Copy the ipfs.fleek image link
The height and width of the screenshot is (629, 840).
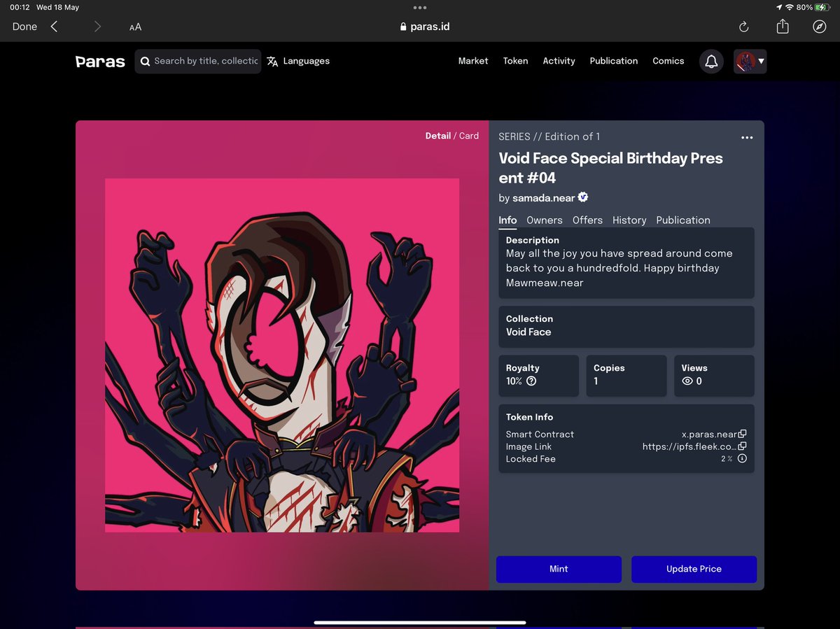(x=743, y=446)
